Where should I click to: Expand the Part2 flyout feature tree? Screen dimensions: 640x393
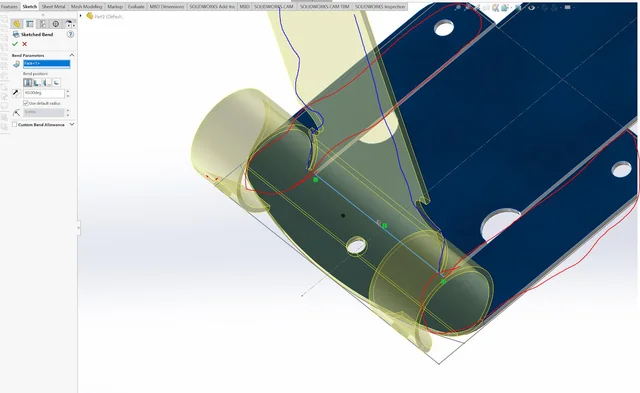[x=80, y=16]
